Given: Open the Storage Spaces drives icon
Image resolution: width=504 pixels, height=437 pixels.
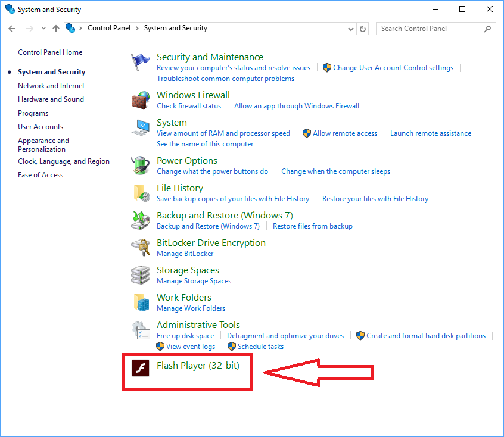Looking at the screenshot, I should tap(141, 275).
